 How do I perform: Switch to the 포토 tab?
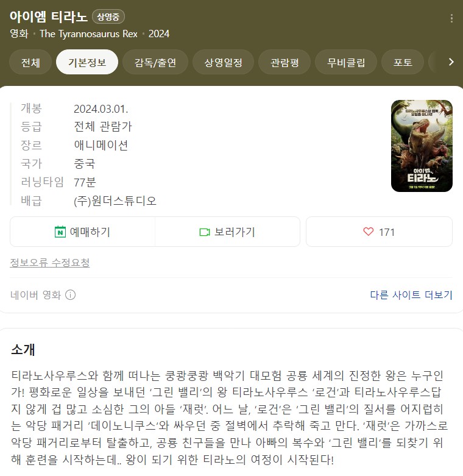pos(403,62)
